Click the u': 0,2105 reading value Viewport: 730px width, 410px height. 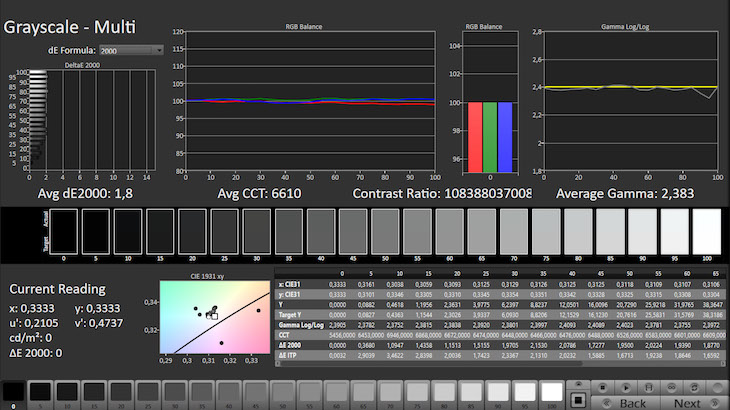point(34,323)
